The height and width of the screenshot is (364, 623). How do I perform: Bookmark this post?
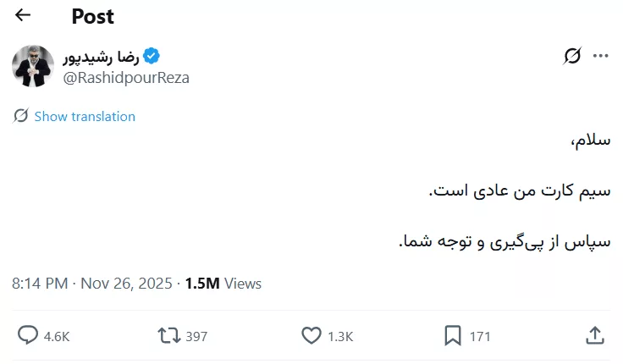pos(453,336)
